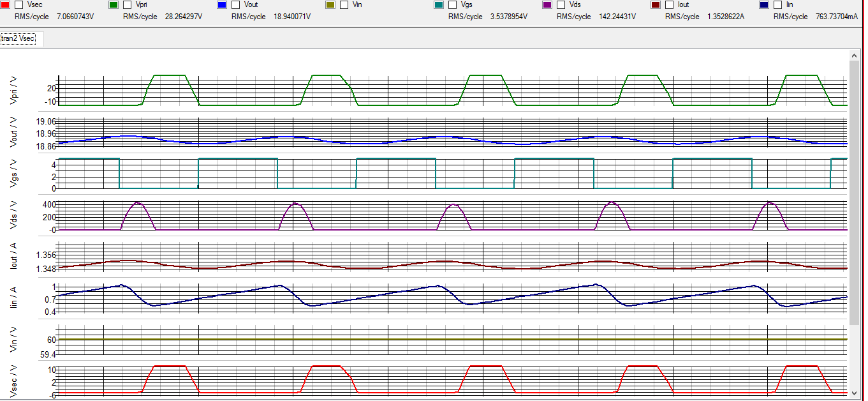
Task: Click the Vds RMS value 142.24431V
Action: pos(619,17)
